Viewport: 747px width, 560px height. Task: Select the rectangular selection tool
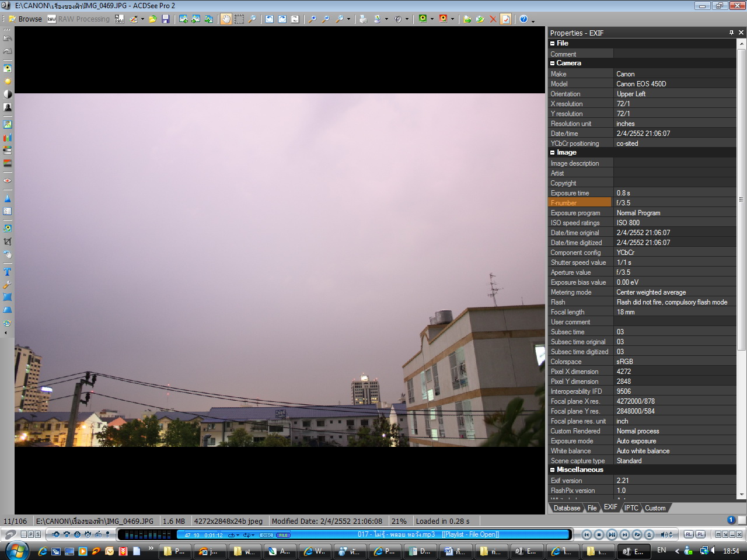(x=239, y=19)
